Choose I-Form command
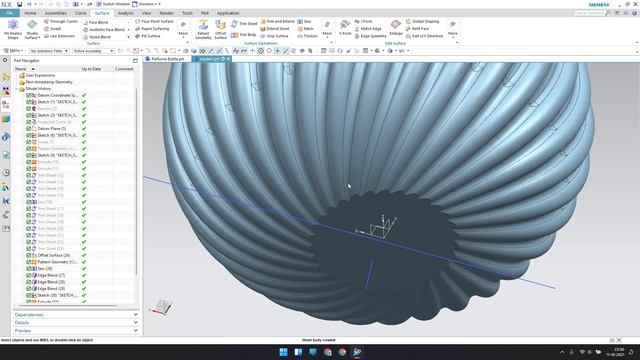Image resolution: width=640 pixels, height=360 pixels. [x=363, y=21]
